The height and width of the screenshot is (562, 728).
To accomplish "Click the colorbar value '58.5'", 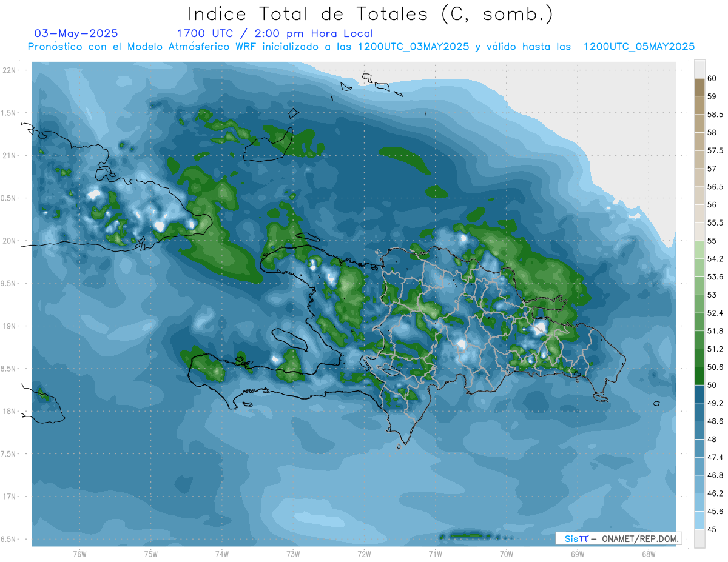I will point(715,114).
